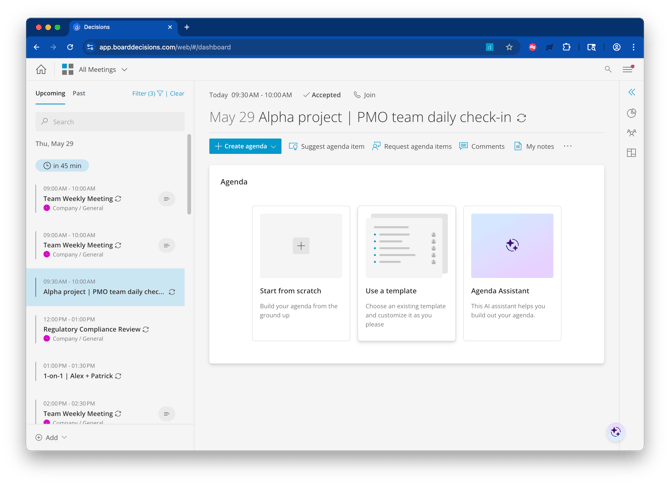Screen dimensions: 670x485
Task: Open the Comments panel
Action: point(482,146)
